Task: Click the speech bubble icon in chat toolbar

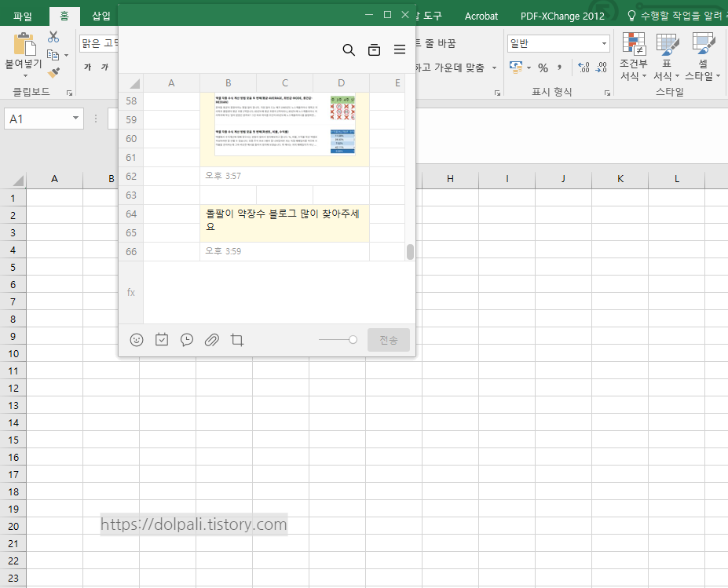Action: click(x=187, y=340)
